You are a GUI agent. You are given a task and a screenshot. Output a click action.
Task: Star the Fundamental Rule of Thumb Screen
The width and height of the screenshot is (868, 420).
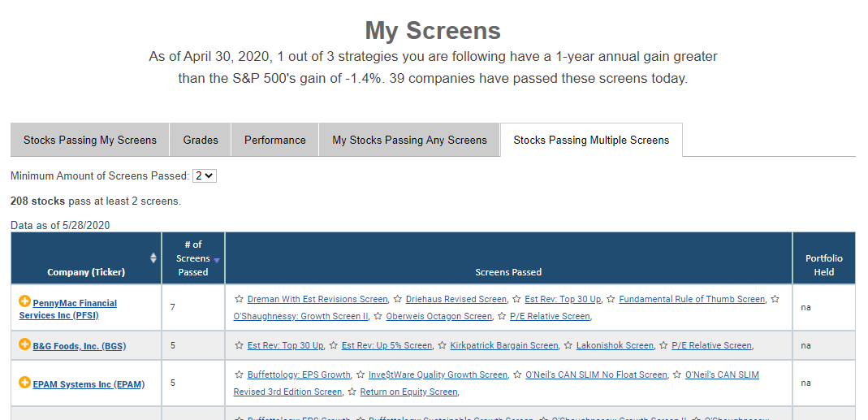pos(611,299)
